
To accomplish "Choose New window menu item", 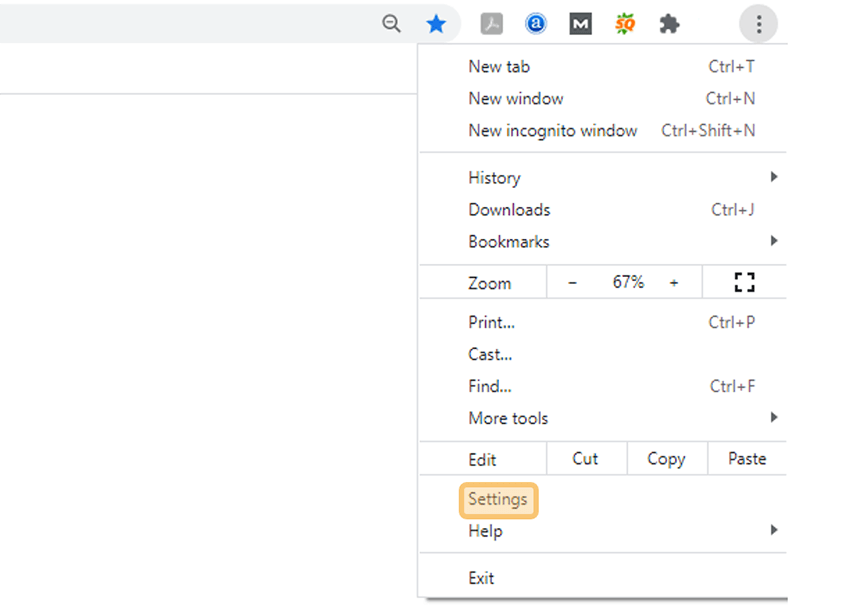I will click(x=603, y=99).
